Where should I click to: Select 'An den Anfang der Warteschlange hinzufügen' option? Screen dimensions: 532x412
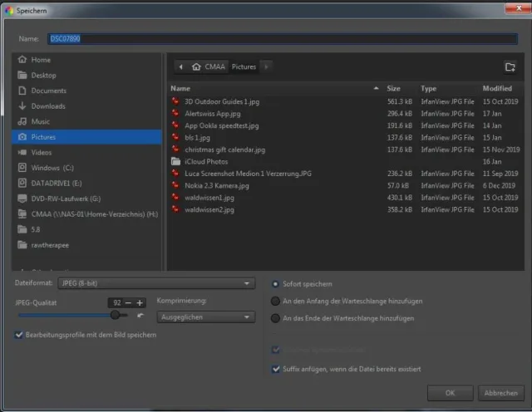pyautogui.click(x=276, y=301)
